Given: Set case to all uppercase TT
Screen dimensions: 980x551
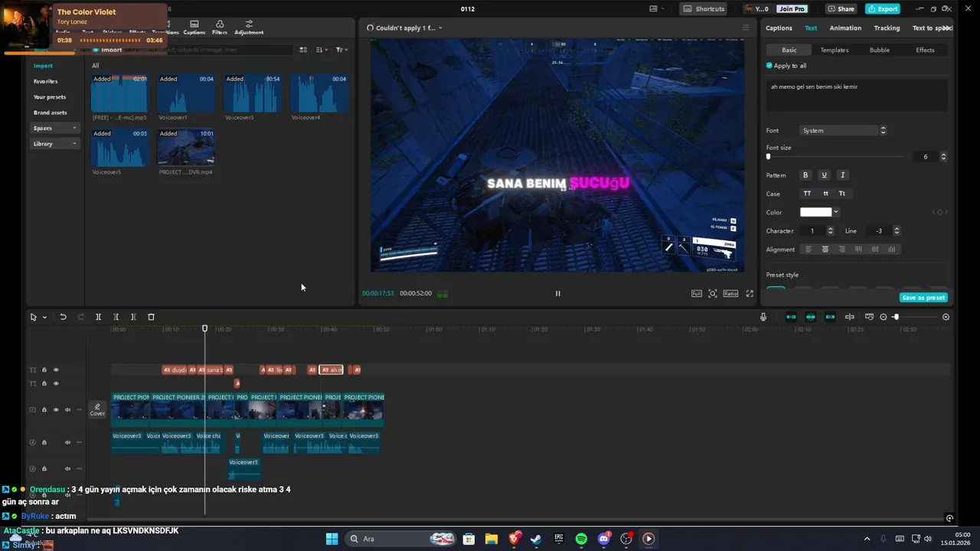Looking at the screenshot, I should coord(807,194).
